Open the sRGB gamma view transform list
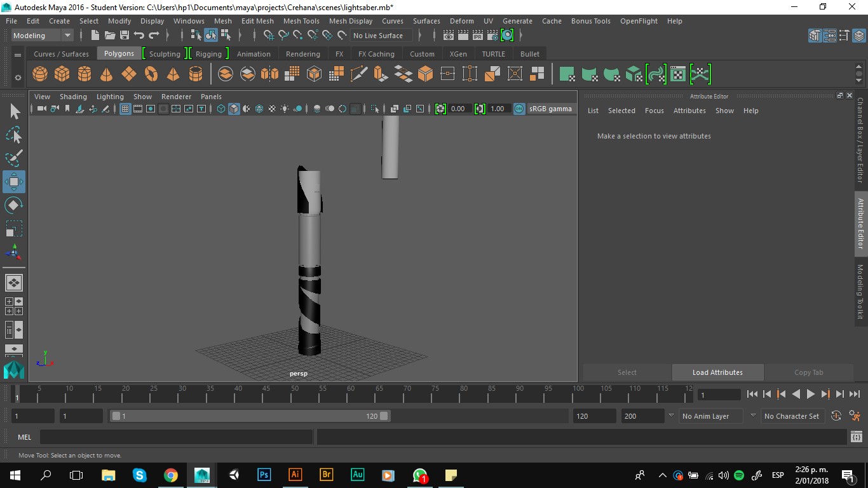The width and height of the screenshot is (868, 488). 551,109
